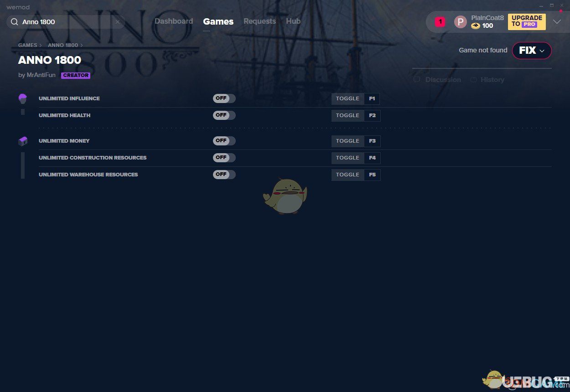Click the MrAntiFun creator name

(x=41, y=75)
